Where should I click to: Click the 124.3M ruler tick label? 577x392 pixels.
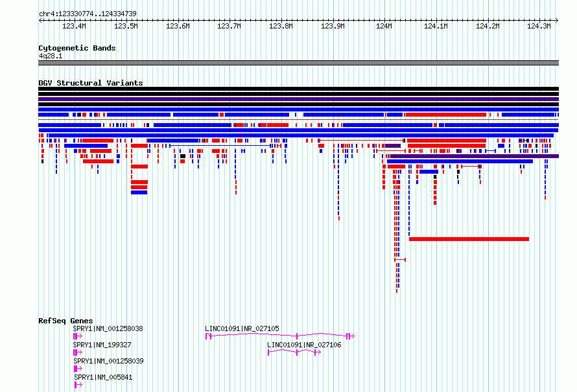pos(539,26)
